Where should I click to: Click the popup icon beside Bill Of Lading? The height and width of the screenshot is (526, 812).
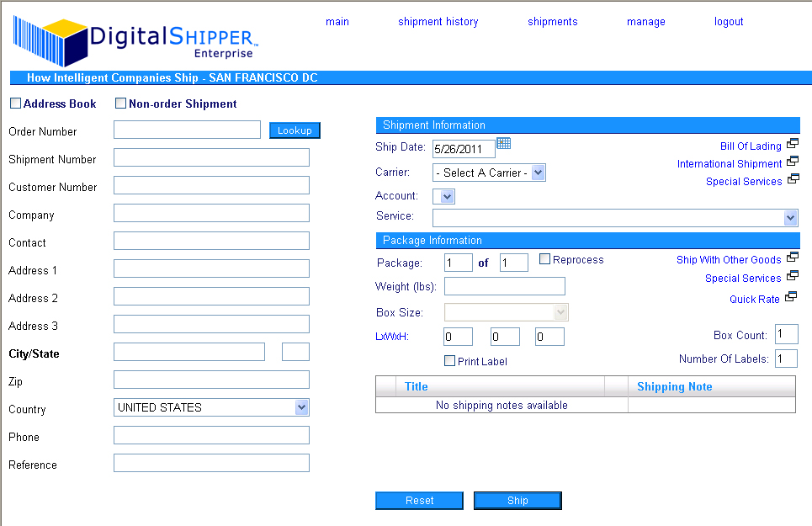(x=792, y=143)
